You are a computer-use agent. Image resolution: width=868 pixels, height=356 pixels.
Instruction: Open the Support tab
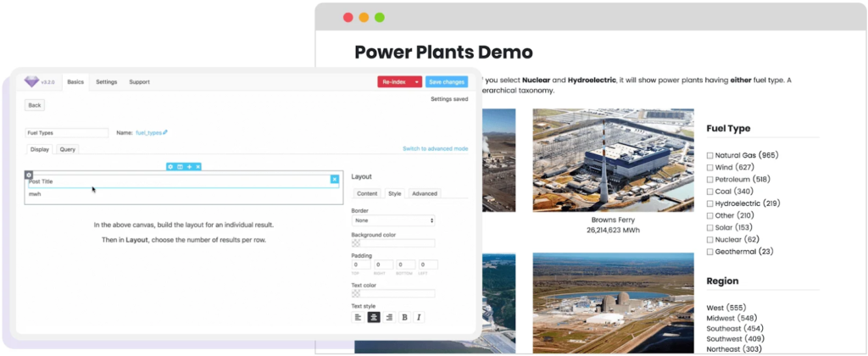(x=140, y=82)
